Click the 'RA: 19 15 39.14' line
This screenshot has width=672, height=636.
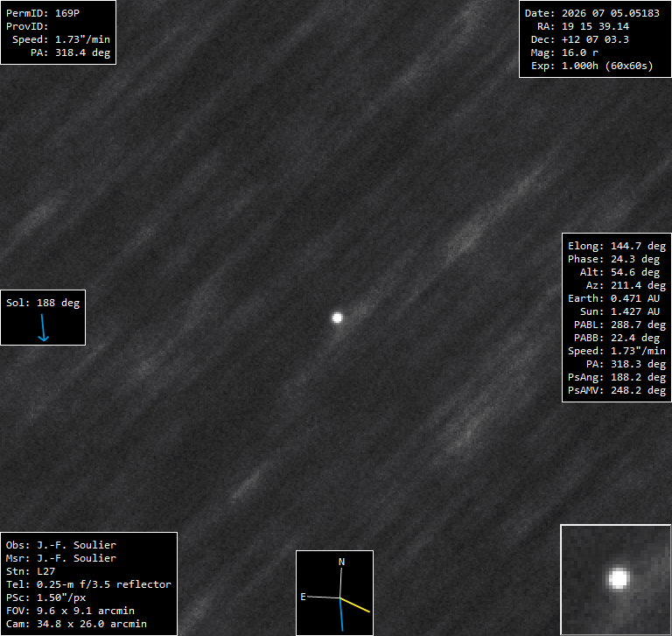point(584,26)
